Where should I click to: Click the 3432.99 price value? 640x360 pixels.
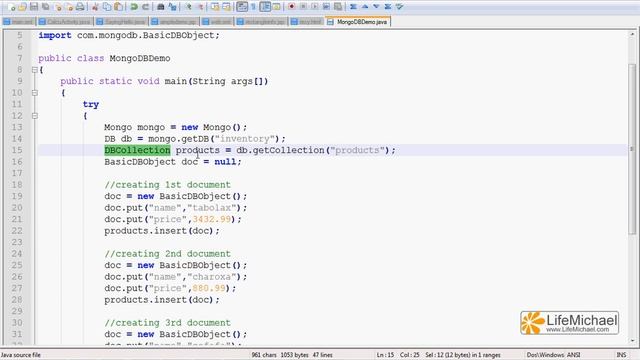(211, 219)
